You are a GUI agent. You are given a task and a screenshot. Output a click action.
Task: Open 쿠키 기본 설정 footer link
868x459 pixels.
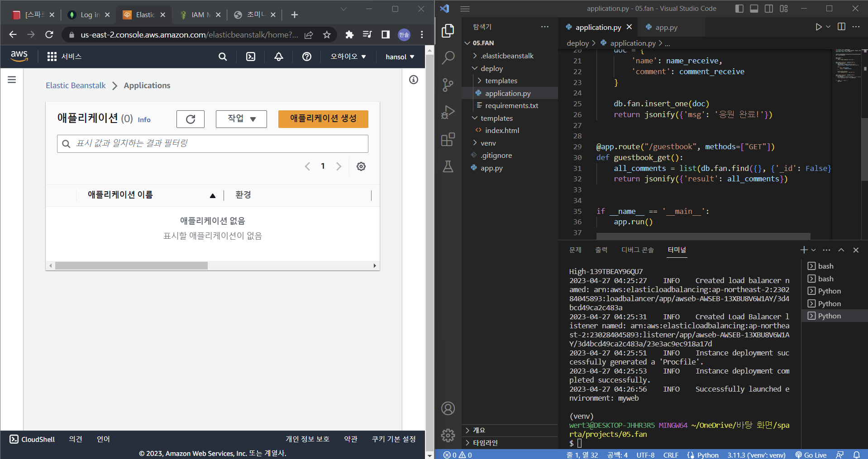coord(394,439)
